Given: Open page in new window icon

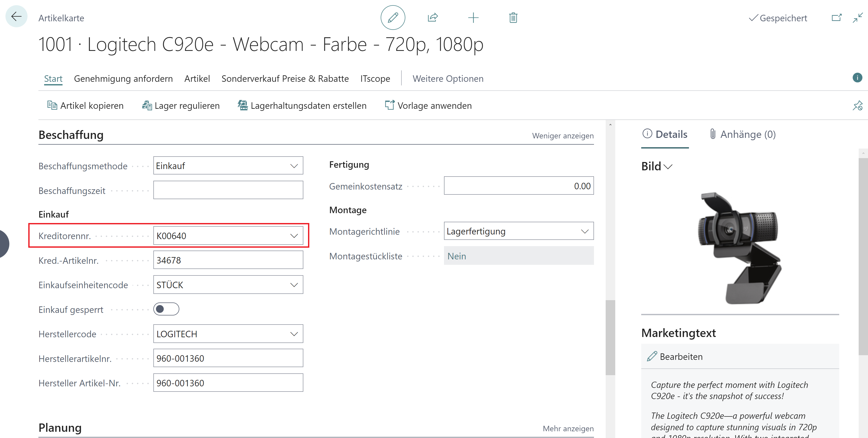Looking at the screenshot, I should [x=836, y=18].
